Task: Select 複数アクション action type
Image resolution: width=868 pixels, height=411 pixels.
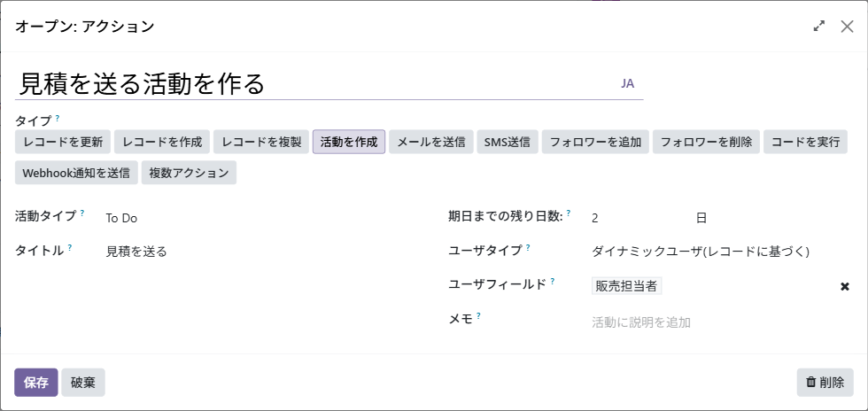Action: tap(189, 173)
